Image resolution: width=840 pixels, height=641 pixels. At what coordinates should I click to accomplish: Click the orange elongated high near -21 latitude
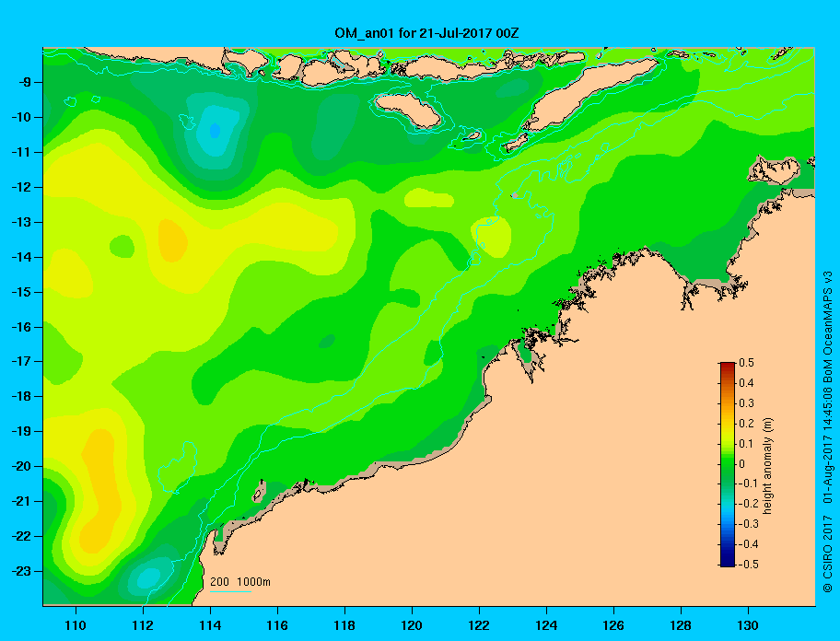coord(101,491)
